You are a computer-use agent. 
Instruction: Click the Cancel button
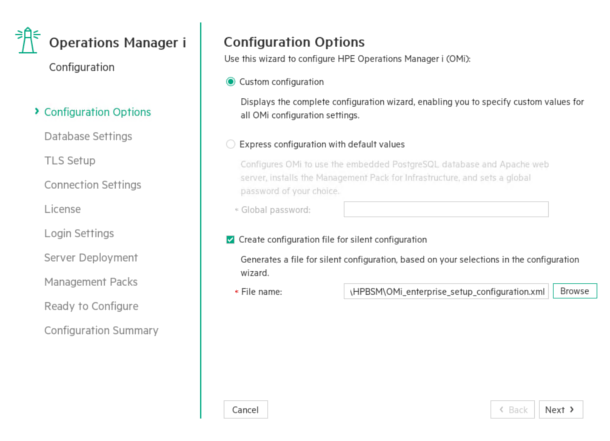pos(245,410)
